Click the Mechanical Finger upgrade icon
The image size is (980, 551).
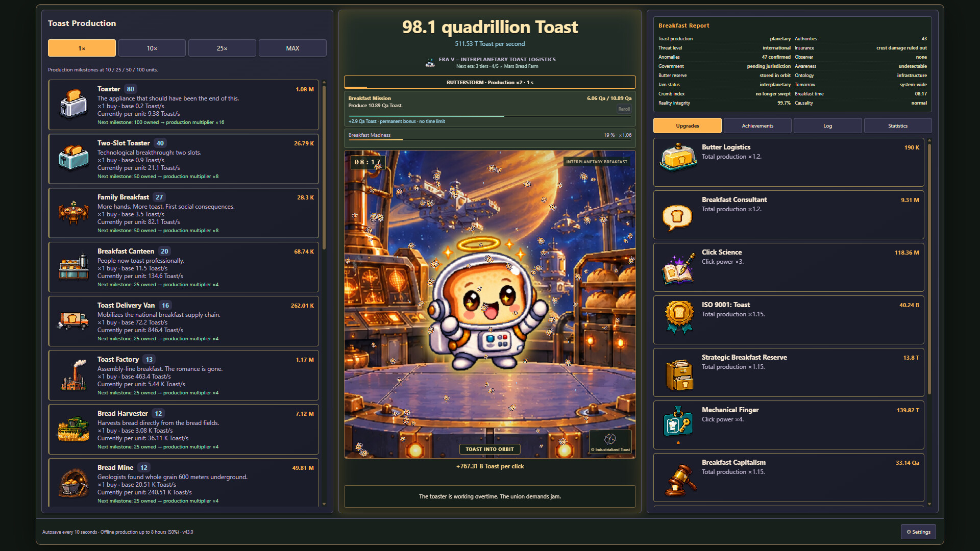[x=678, y=423]
